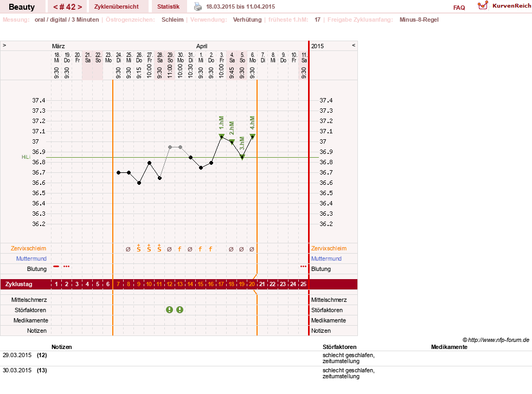
Task: Click the S+ cervical mucus symbol on day 9
Action: pyautogui.click(x=139, y=248)
